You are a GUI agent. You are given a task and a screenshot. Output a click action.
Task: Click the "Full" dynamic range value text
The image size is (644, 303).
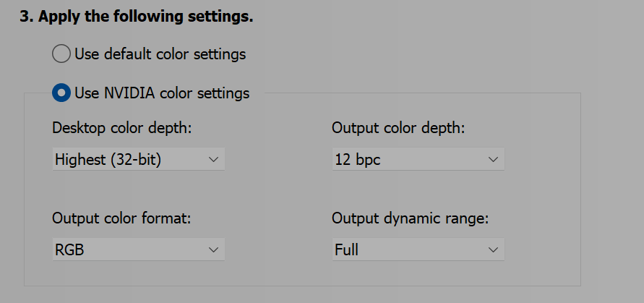pos(347,250)
